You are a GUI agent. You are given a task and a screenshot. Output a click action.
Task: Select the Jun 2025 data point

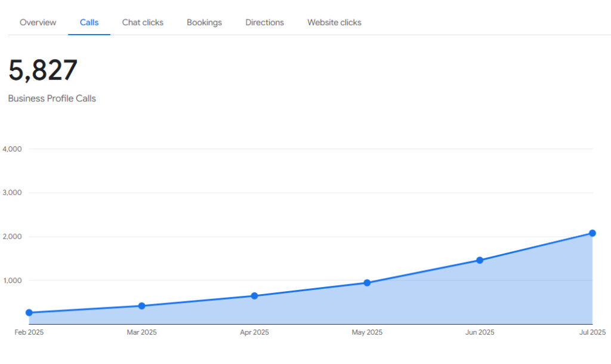coord(480,260)
